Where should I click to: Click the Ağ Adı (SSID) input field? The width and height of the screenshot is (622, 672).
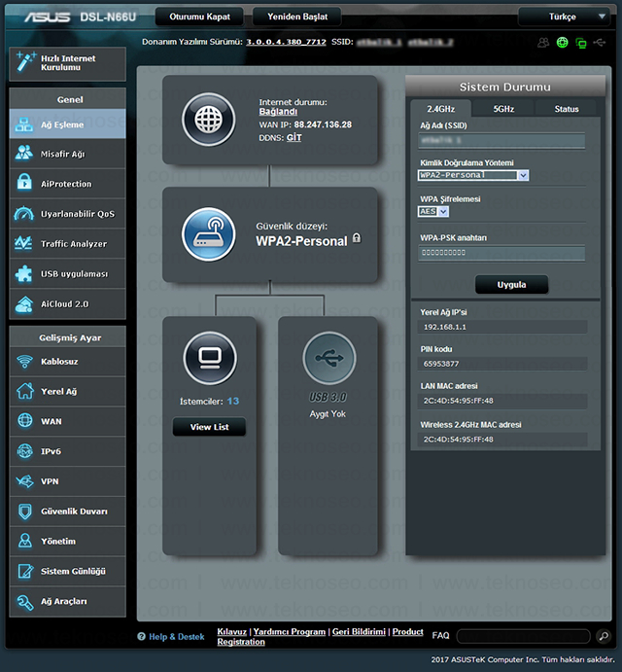[501, 141]
